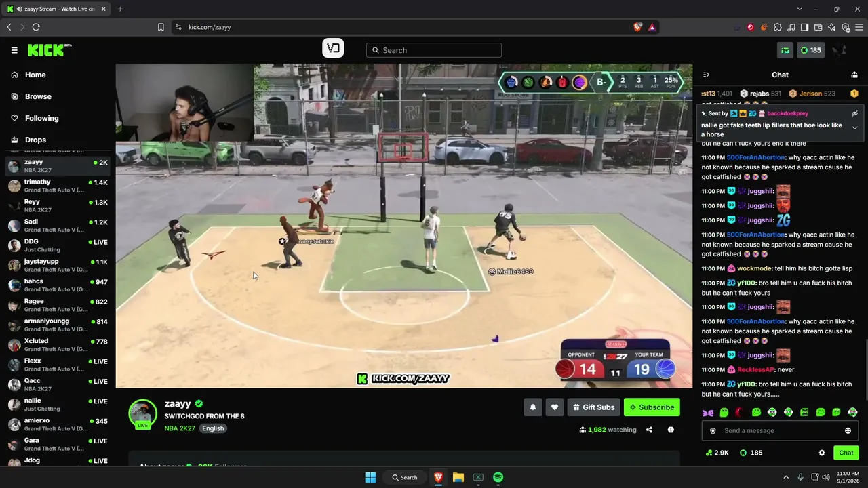Select Sadi channel in sidebar

click(x=58, y=226)
